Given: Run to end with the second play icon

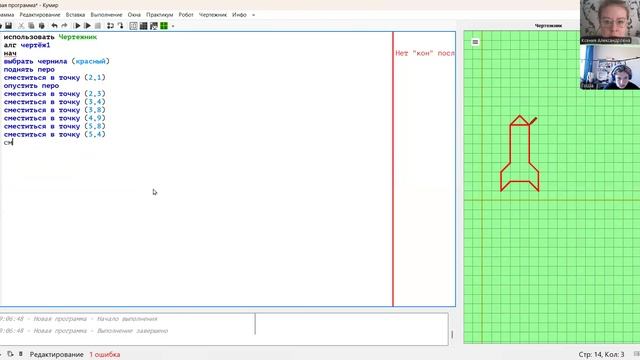Looking at the screenshot, I should click(x=87, y=26).
